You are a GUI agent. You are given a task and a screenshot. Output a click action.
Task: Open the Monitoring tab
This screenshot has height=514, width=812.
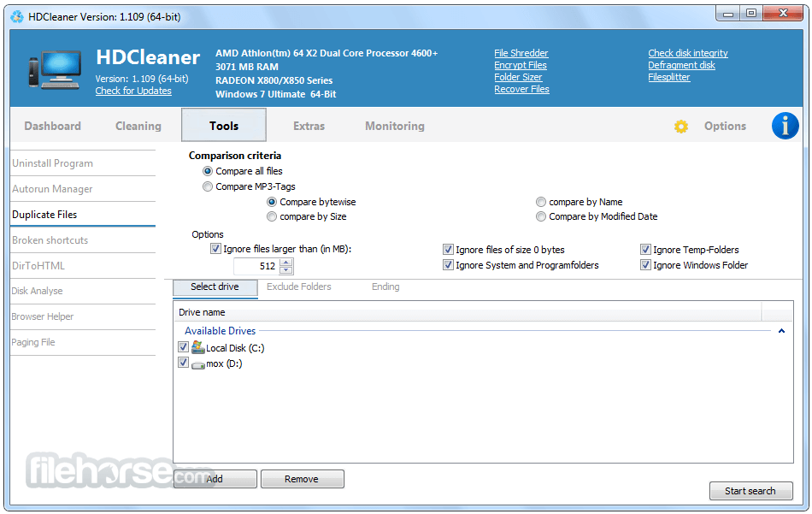(x=395, y=126)
